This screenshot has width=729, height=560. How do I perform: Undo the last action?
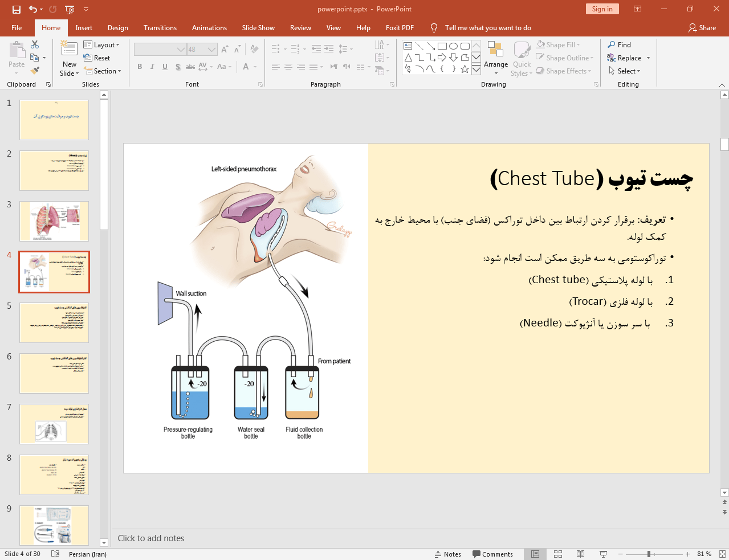32,9
